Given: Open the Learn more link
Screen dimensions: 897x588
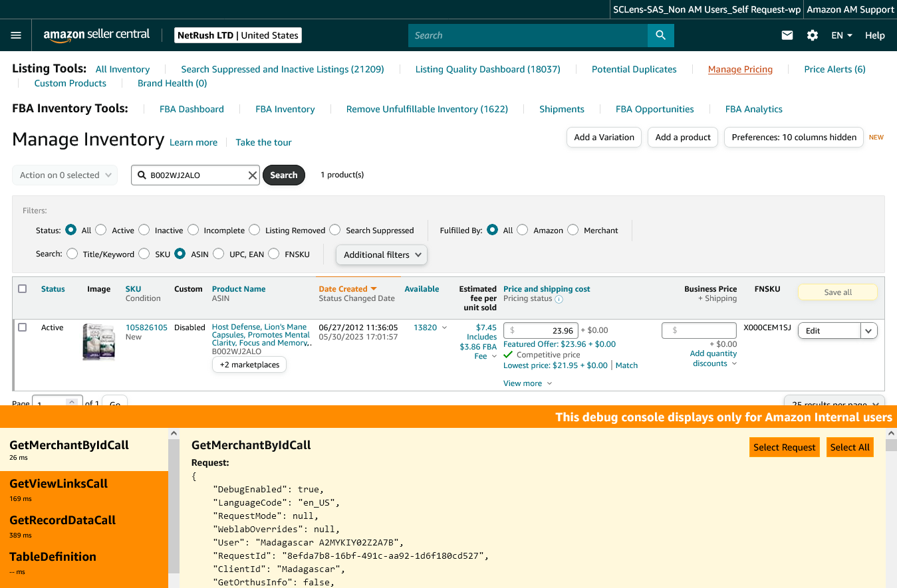Looking at the screenshot, I should click(x=193, y=142).
